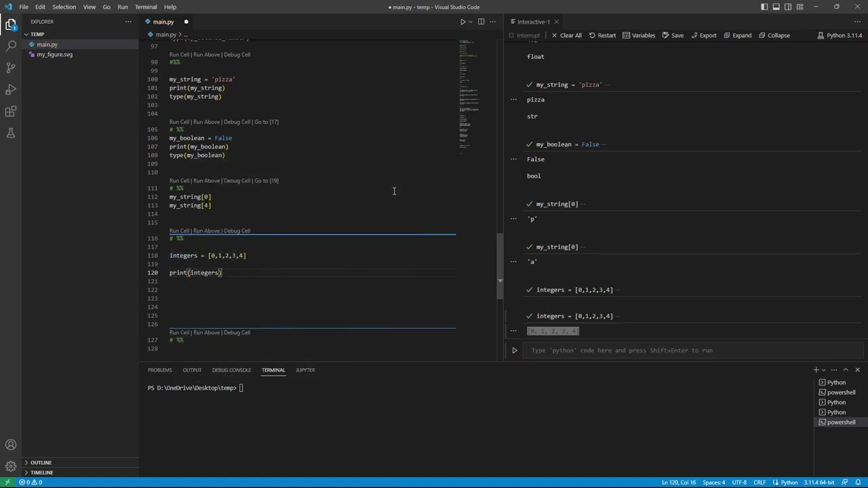Click the errors and warnings status indicator
This screenshot has height=488, width=868.
pos(31,483)
